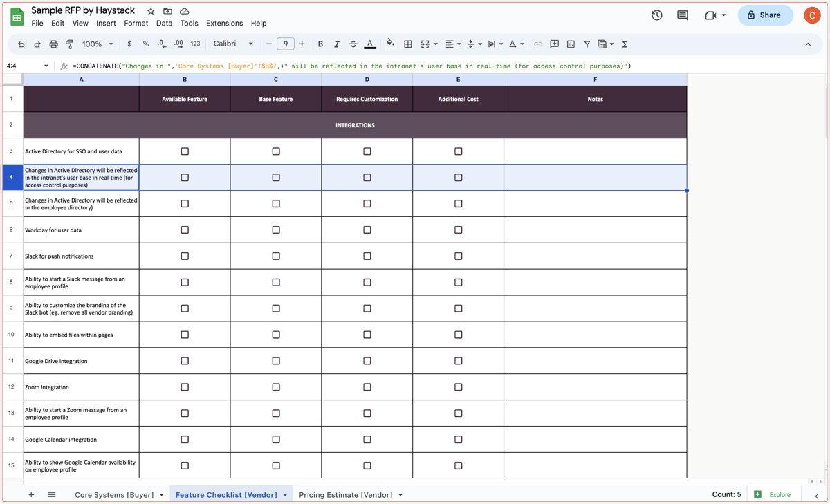This screenshot has height=504, width=830.
Task: Open comment history icon
Action: pyautogui.click(x=683, y=15)
